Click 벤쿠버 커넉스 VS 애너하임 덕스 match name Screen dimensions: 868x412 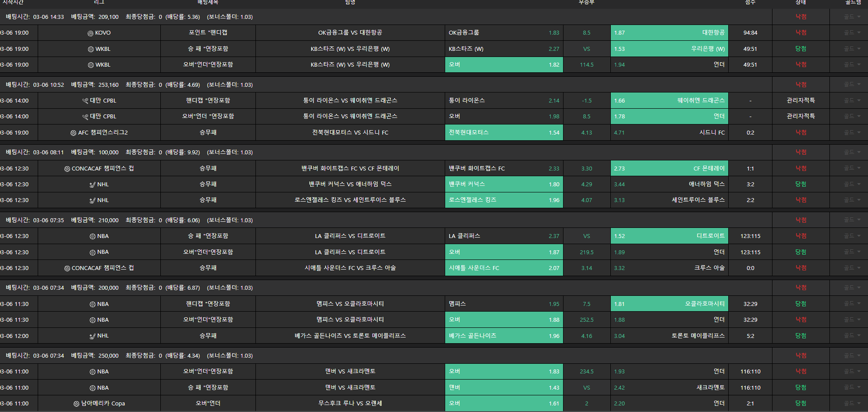coord(350,184)
